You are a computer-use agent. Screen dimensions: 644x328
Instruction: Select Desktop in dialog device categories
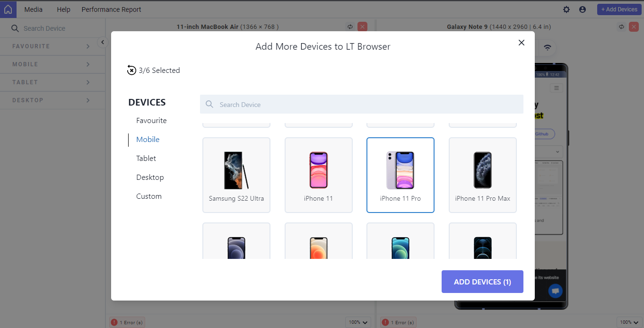(150, 177)
